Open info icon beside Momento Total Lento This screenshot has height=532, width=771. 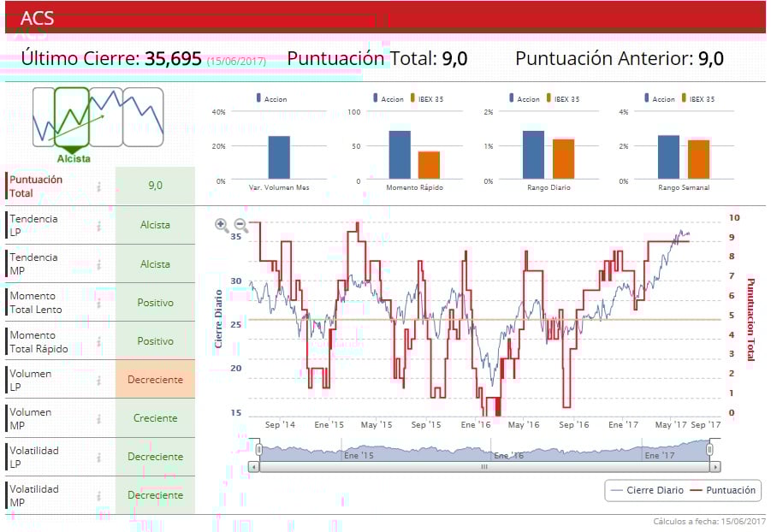pos(98,303)
